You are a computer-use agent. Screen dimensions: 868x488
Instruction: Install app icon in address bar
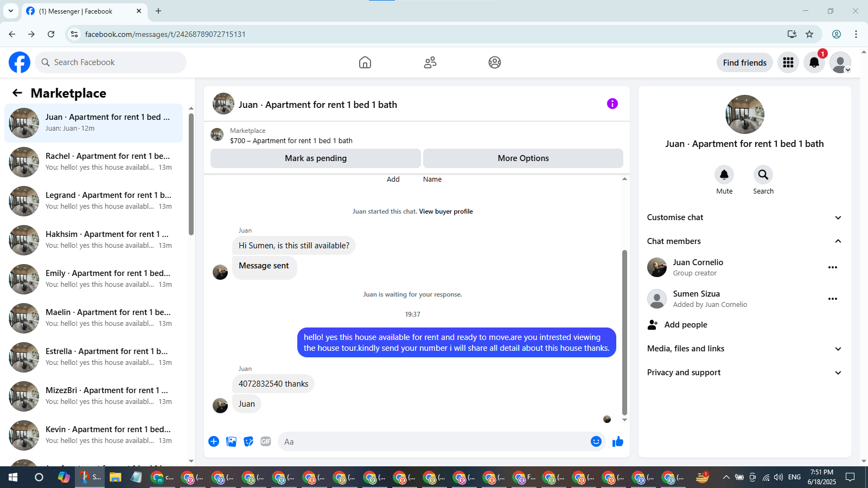click(792, 34)
